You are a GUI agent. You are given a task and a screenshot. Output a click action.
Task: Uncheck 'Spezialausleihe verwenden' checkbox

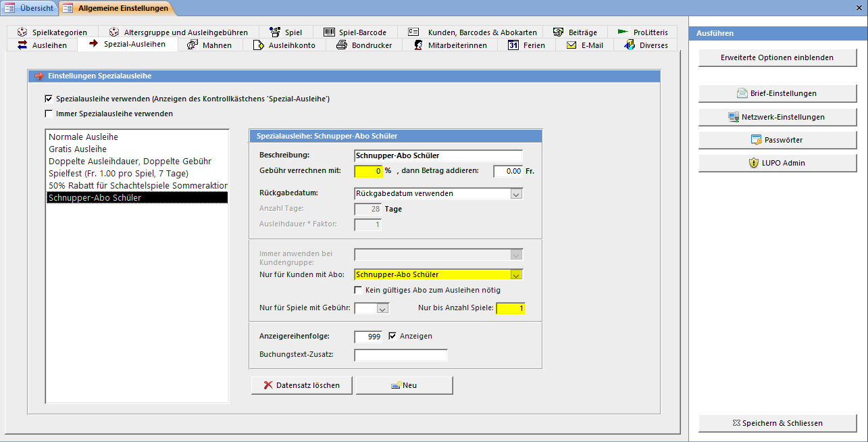(49, 99)
